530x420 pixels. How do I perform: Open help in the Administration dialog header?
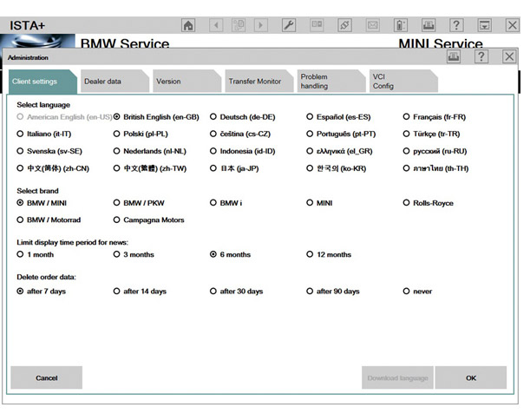481,56
